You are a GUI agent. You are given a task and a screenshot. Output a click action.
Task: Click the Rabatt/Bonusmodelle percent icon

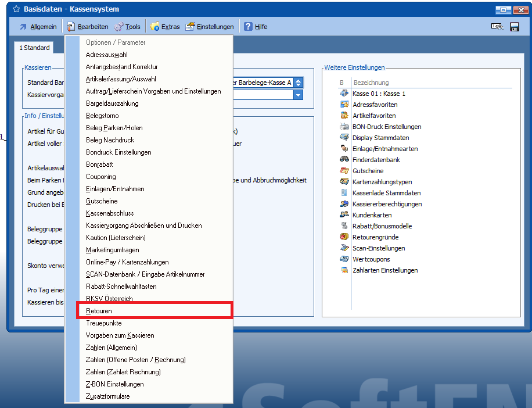(x=344, y=226)
